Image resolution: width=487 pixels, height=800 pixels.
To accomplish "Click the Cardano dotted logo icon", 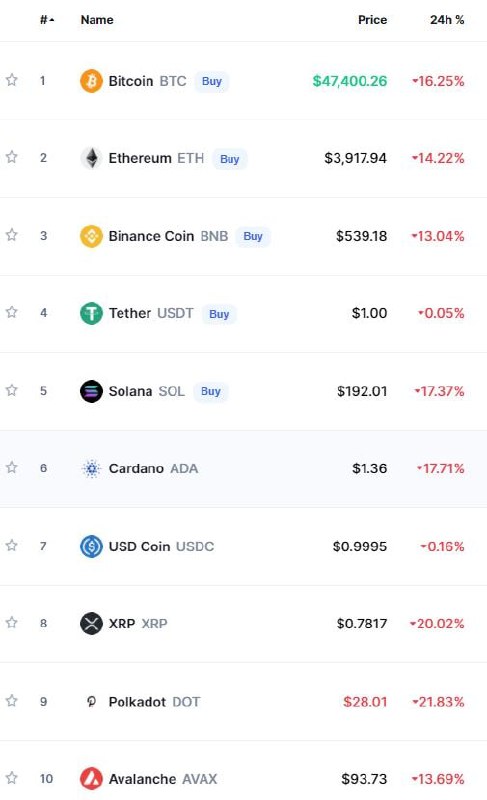I will (91, 468).
